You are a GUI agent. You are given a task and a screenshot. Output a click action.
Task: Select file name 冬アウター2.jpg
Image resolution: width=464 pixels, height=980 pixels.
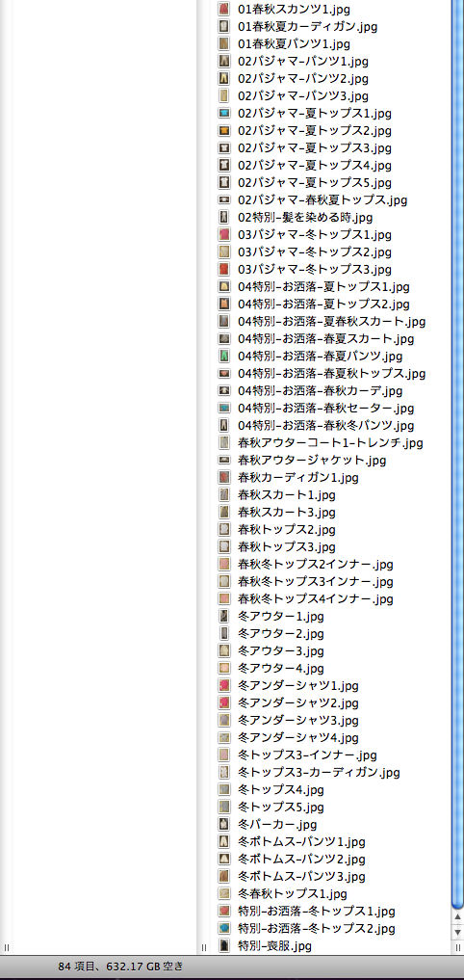(281, 634)
